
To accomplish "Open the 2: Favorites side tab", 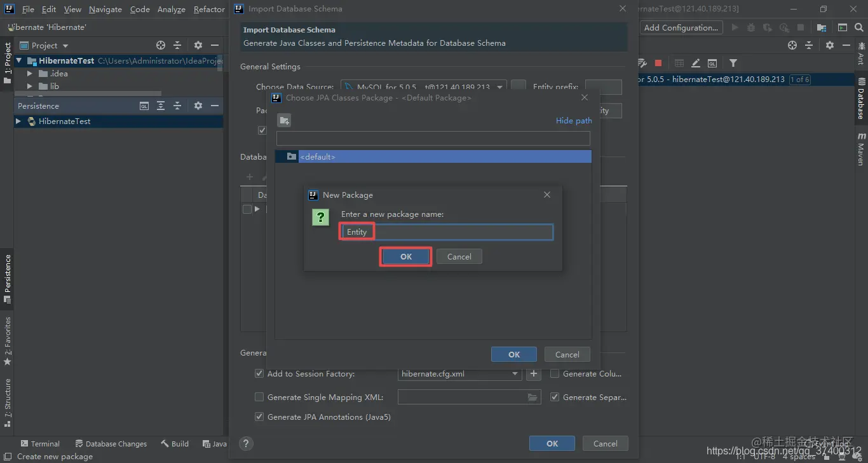I will pos(8,341).
